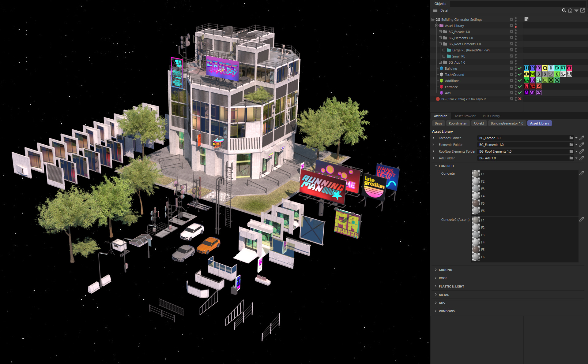Image resolution: width=588 pixels, height=364 pixels.
Task: Enable the red X on BG Layout object
Action: [520, 99]
